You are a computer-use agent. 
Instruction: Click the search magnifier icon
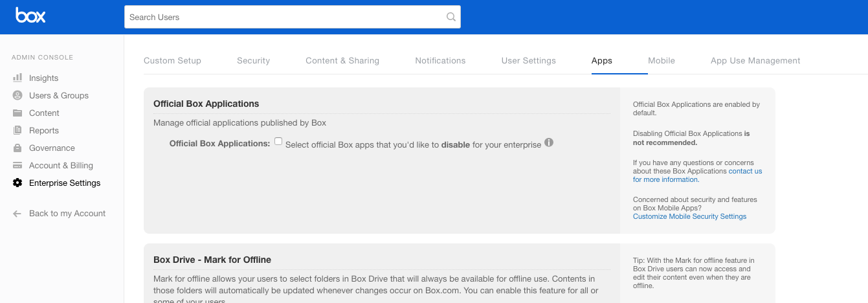pos(451,17)
